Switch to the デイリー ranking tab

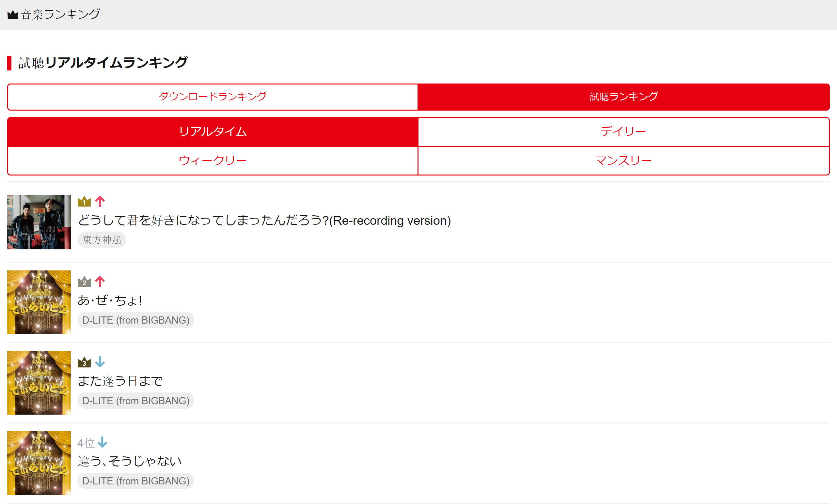(623, 132)
